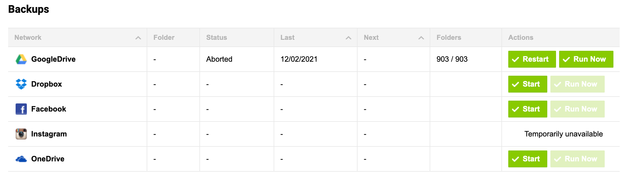The image size is (644, 181).
Task: Click the OneDrive cloud icon
Action: pyautogui.click(x=21, y=159)
